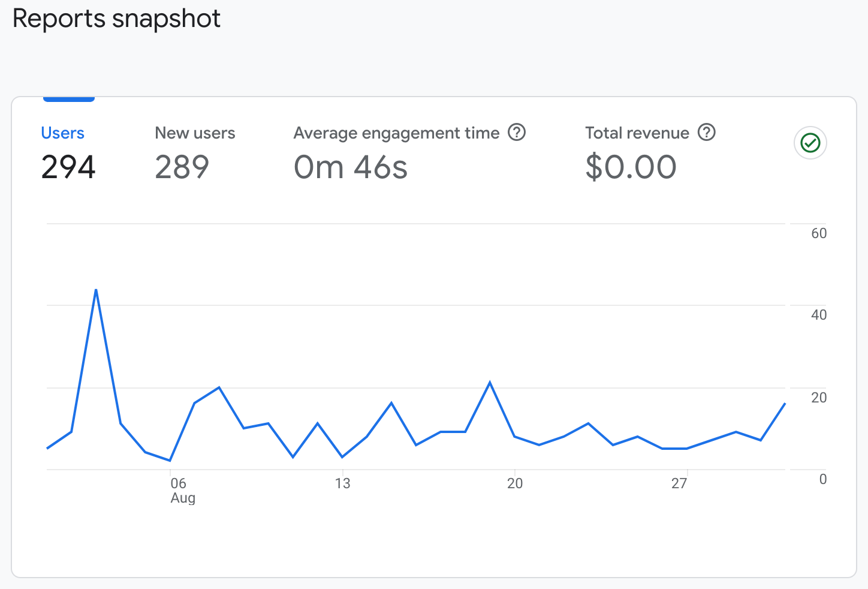868x589 pixels.
Task: Click the 20 date label on the x-axis
Action: point(515,483)
